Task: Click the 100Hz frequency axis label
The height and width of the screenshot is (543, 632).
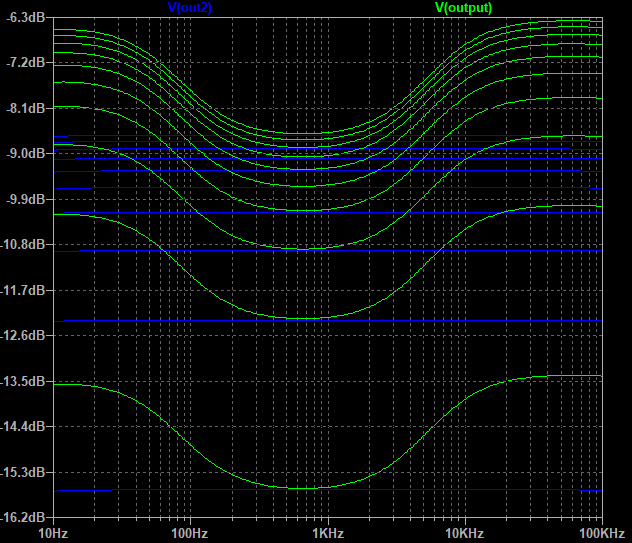Action: [x=189, y=533]
